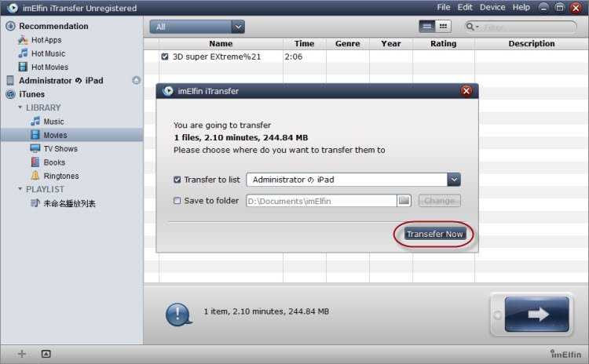589x364 pixels.
Task: Sort by Rating column header
Action: [x=443, y=43]
